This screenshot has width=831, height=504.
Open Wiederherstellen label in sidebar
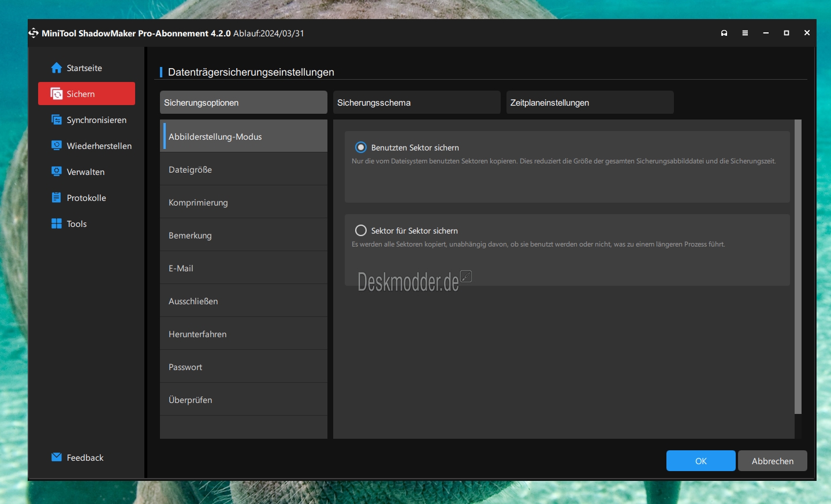(99, 146)
